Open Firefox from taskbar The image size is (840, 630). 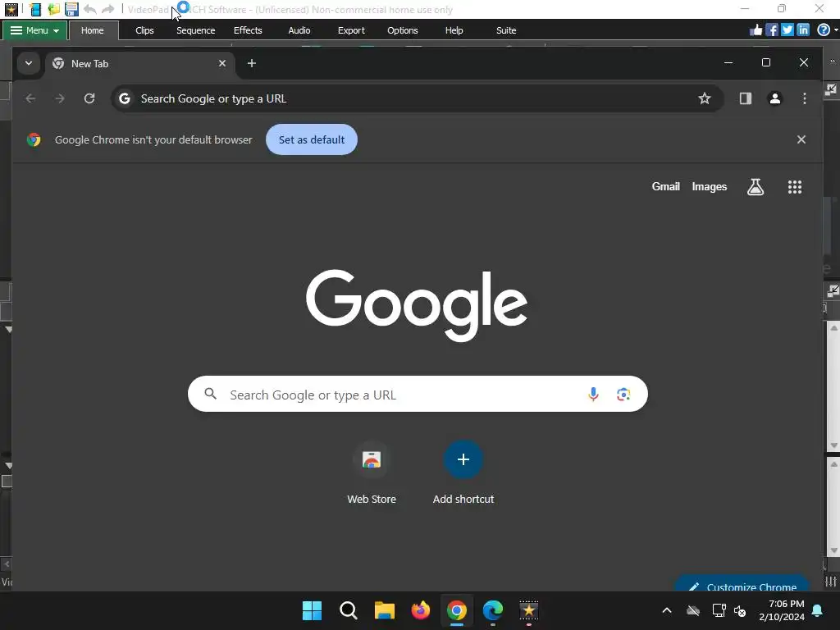coord(421,610)
